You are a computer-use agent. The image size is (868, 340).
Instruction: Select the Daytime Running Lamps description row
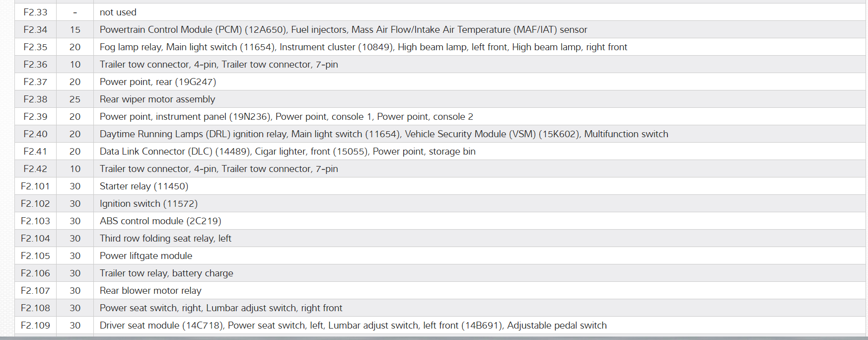(383, 134)
